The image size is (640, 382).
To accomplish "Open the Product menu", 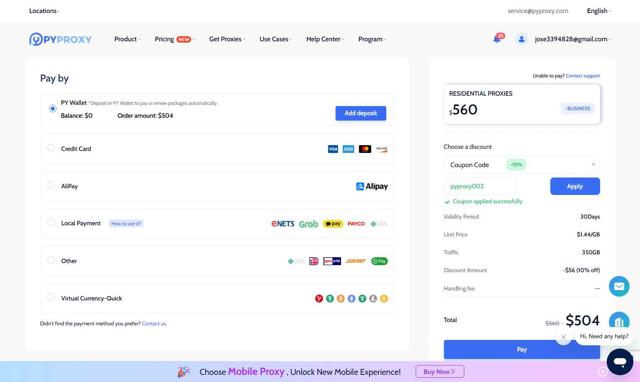I will click(x=127, y=39).
